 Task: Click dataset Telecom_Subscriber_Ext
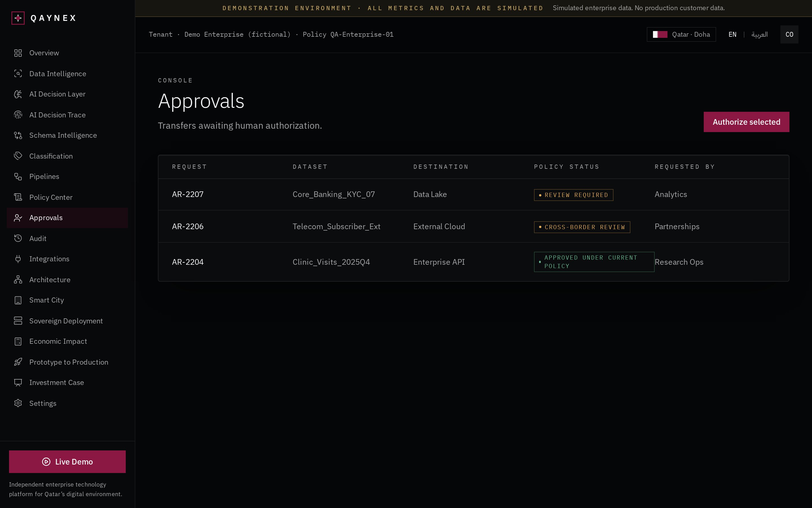pyautogui.click(x=336, y=226)
